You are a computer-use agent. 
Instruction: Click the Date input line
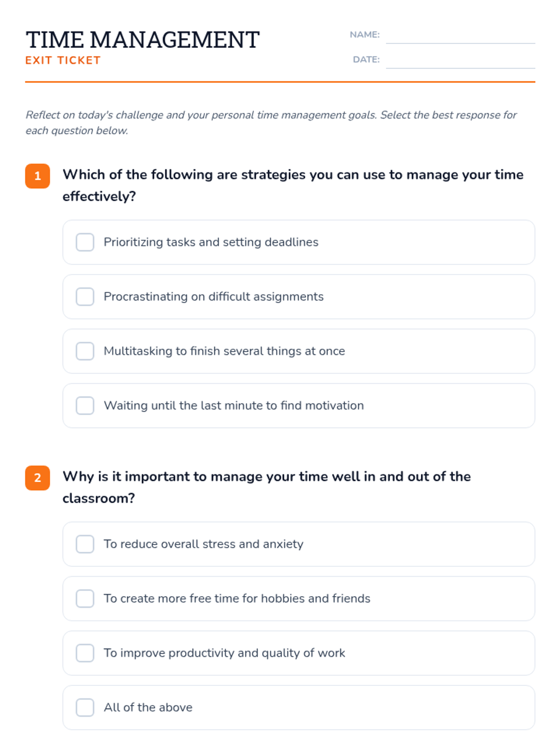(460, 61)
